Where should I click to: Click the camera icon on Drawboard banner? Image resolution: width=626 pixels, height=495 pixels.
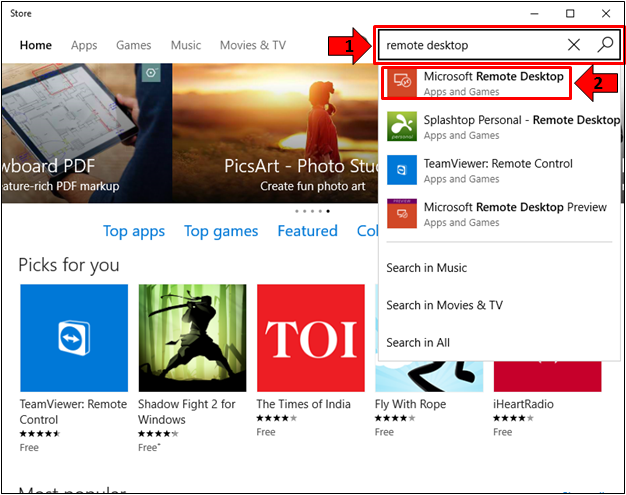coord(151,73)
